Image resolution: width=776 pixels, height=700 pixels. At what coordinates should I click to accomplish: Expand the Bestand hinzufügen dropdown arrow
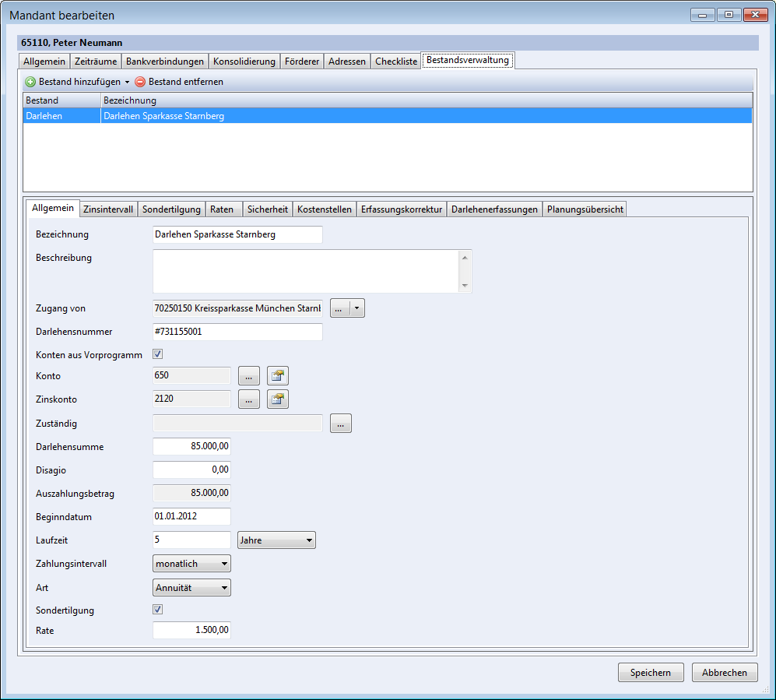pyautogui.click(x=127, y=83)
